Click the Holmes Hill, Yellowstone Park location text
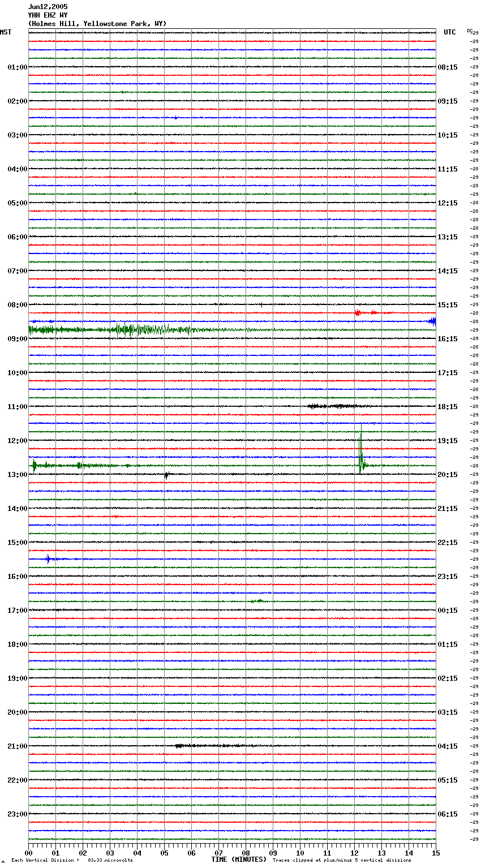This screenshot has width=481, height=868. 97,24
